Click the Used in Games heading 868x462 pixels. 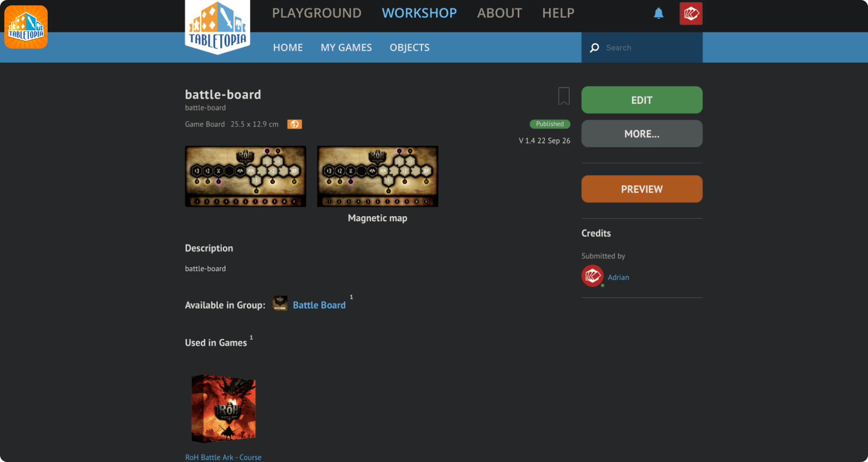(x=216, y=343)
